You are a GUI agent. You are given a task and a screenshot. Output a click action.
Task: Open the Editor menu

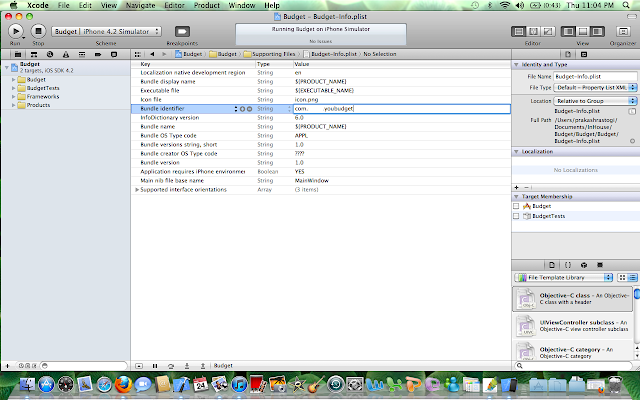pyautogui.click(x=174, y=5)
